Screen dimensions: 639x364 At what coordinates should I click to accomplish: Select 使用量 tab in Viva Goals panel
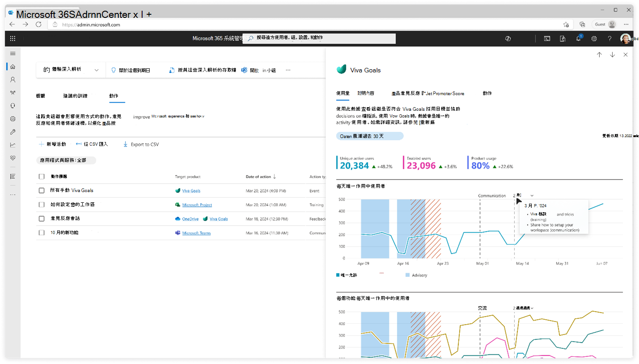click(x=343, y=93)
